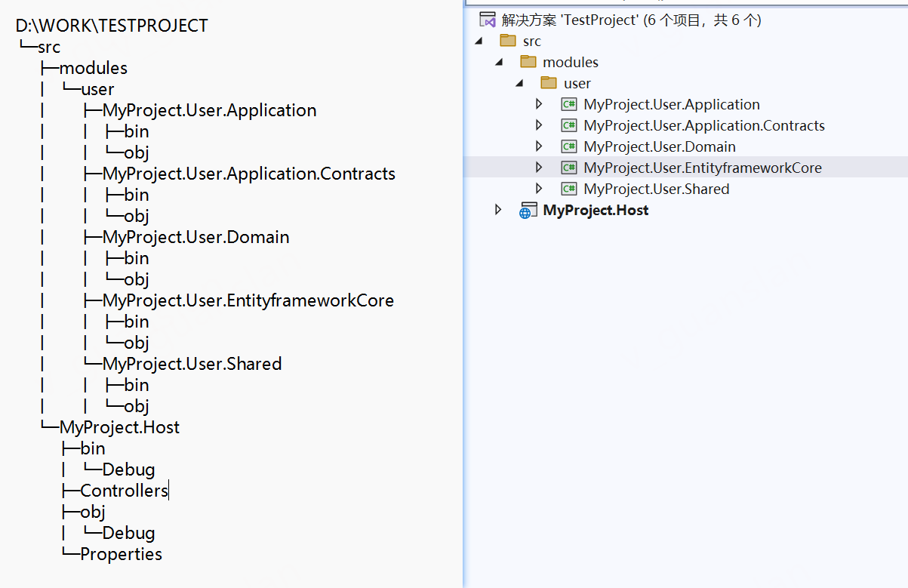Collapse the src solution folder
This screenshot has height=588, width=908.
tap(479, 41)
